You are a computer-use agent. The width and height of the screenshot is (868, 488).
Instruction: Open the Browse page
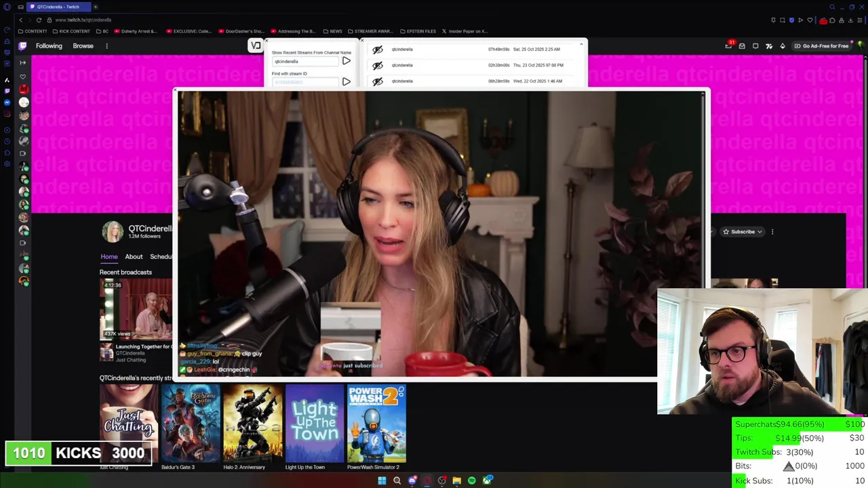point(83,46)
